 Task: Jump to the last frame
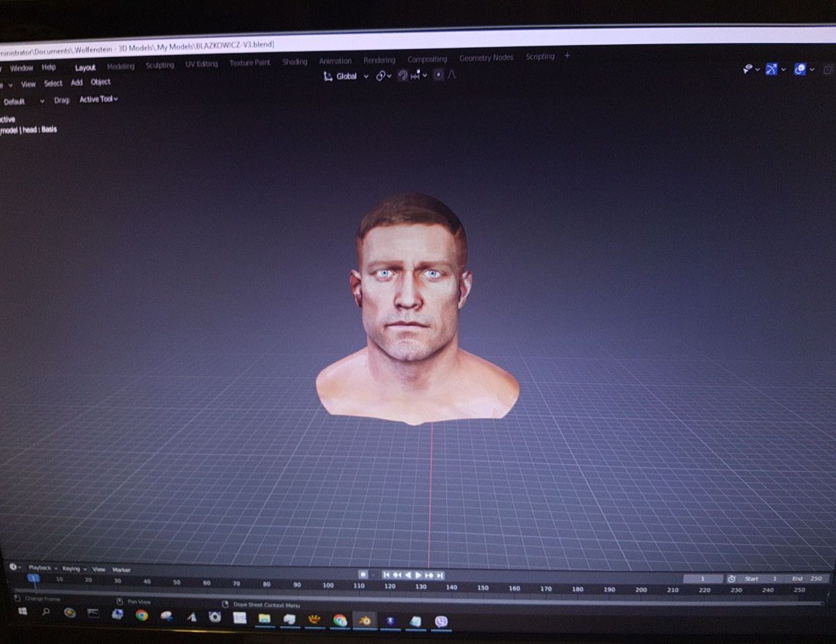440,575
